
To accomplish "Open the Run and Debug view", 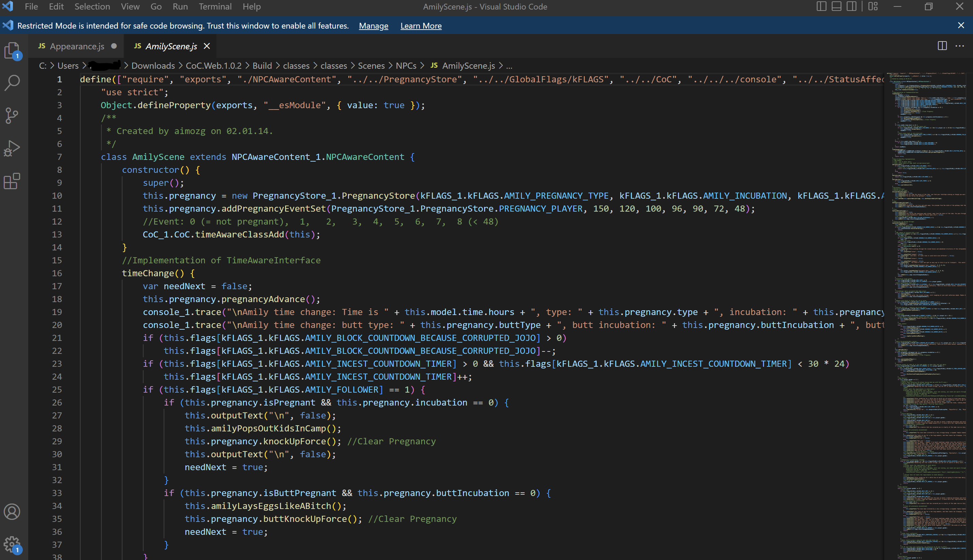I will click(x=12, y=148).
